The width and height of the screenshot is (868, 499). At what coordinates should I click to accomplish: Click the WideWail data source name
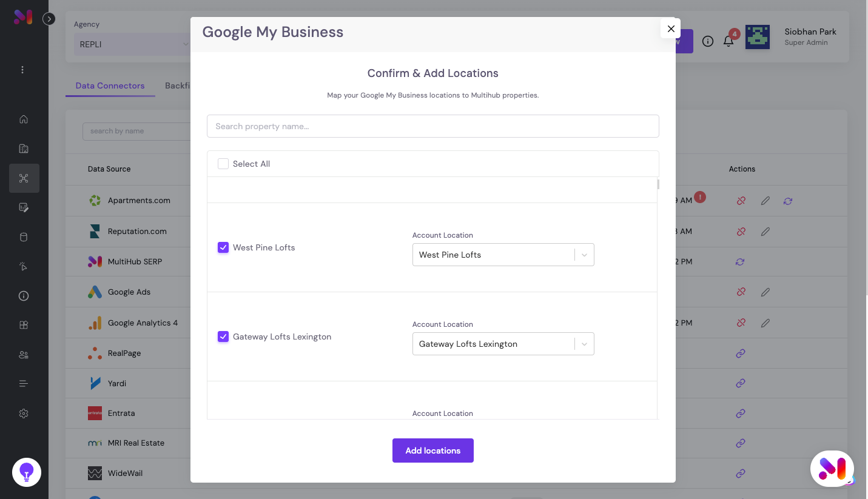point(126,473)
